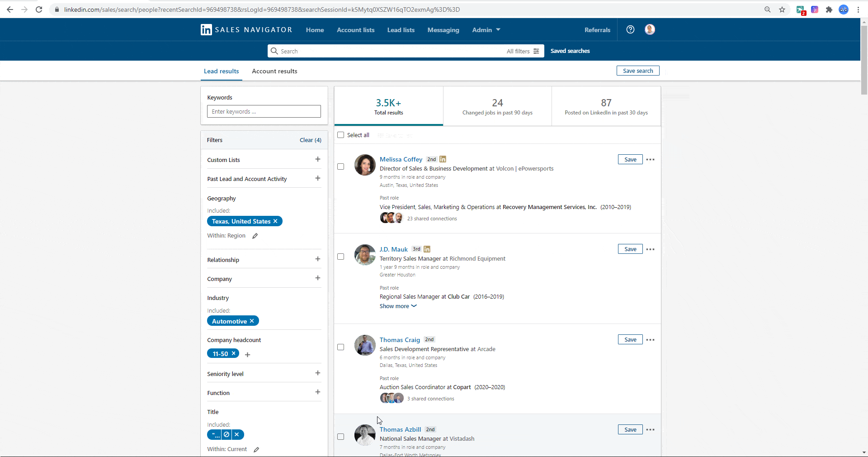
Task: Open the Richmond Equipment company link
Action: click(x=477, y=259)
